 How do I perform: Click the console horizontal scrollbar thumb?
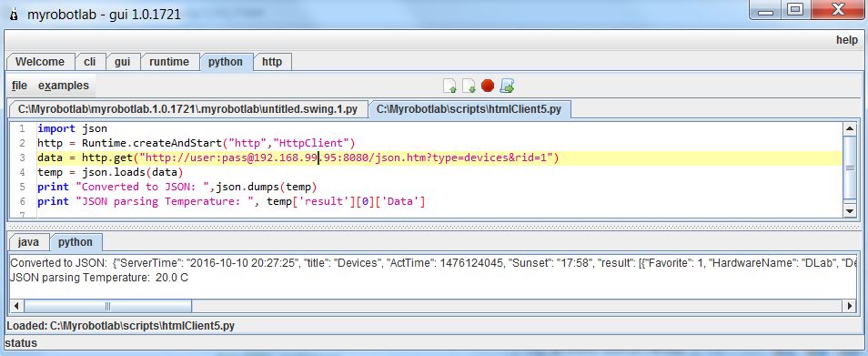click(x=108, y=306)
